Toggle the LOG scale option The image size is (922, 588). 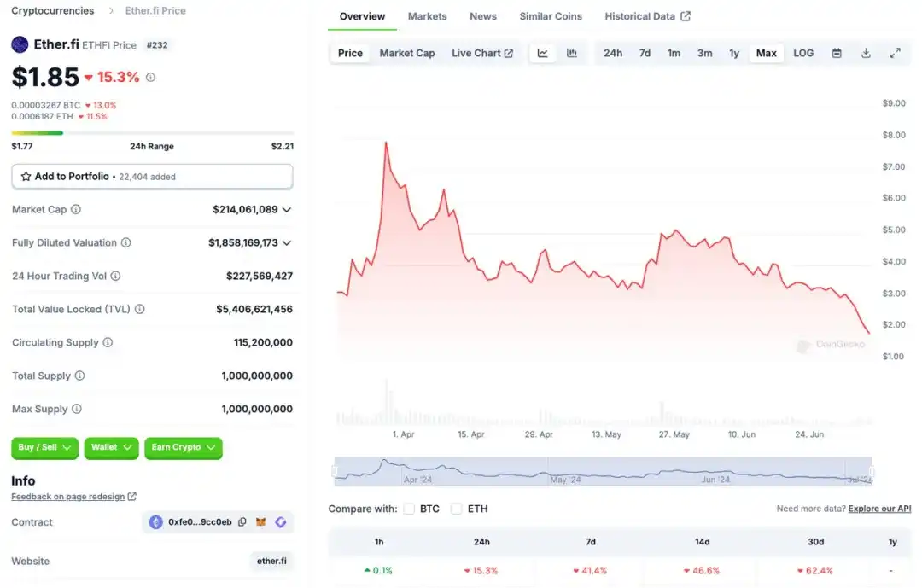(803, 53)
